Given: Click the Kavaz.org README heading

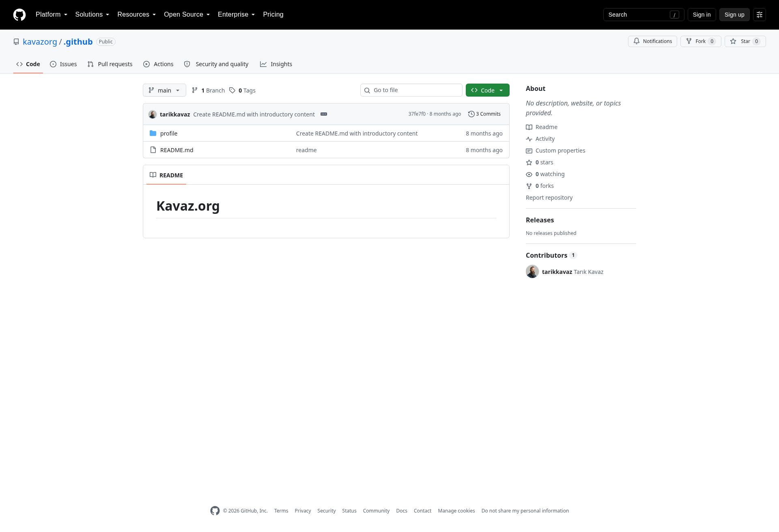Looking at the screenshot, I should pyautogui.click(x=188, y=206).
